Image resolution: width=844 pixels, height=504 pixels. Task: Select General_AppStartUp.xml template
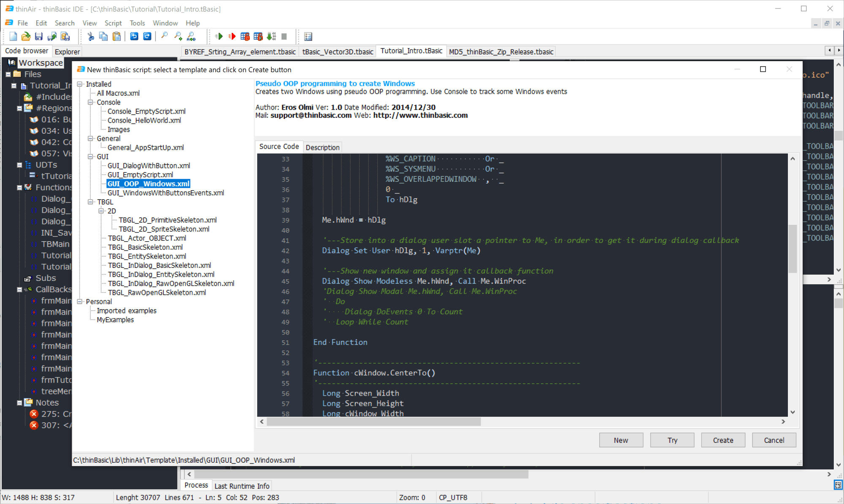pyautogui.click(x=146, y=148)
